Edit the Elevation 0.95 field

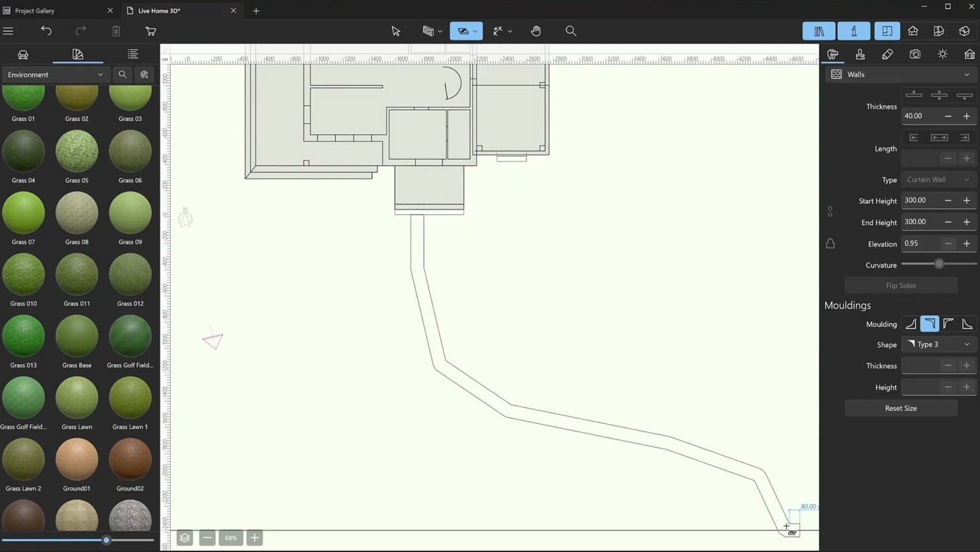pyautogui.click(x=921, y=244)
